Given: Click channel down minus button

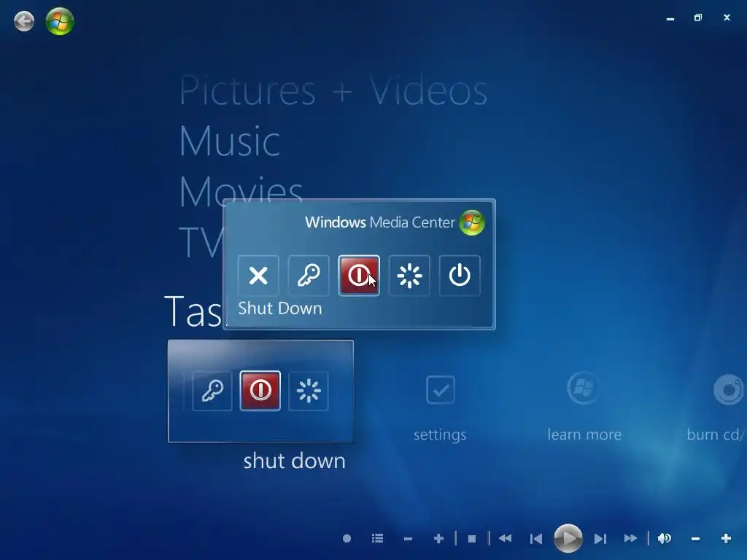Looking at the screenshot, I should (408, 539).
